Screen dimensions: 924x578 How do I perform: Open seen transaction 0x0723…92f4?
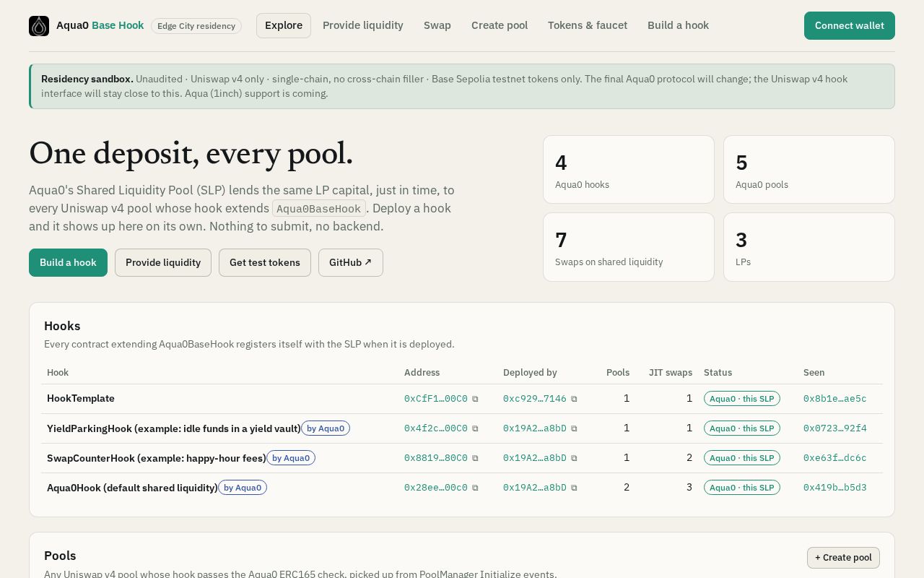[x=835, y=428]
